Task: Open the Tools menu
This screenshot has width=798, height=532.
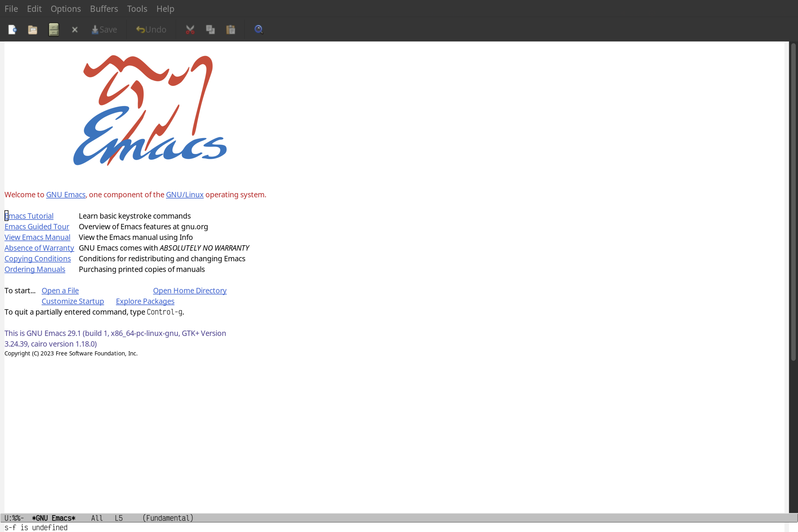Action: pyautogui.click(x=137, y=8)
